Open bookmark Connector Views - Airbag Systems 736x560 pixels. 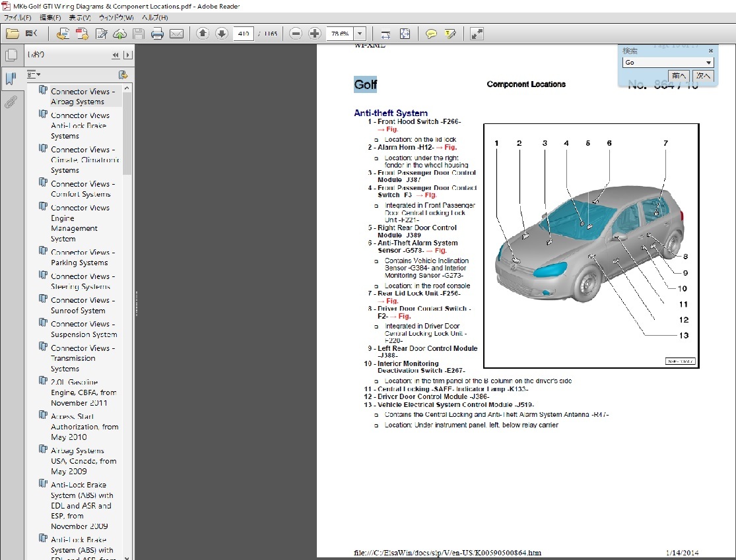[x=83, y=96]
